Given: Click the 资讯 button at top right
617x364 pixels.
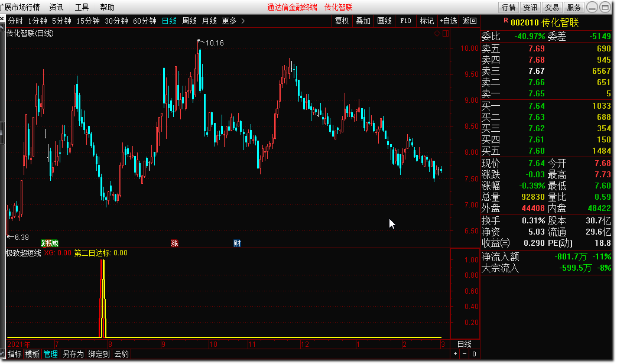Looking at the screenshot, I should [x=530, y=7].
